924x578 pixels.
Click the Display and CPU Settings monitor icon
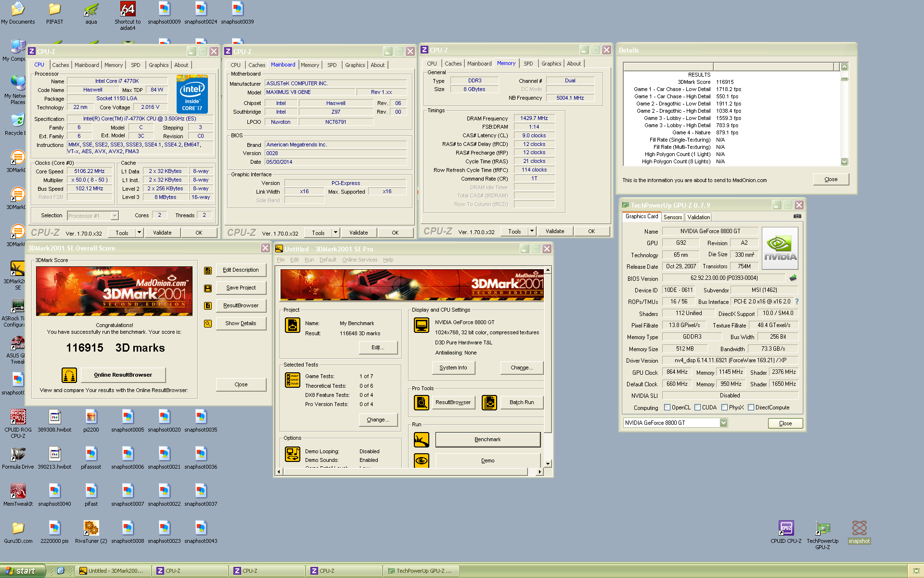pos(422,325)
